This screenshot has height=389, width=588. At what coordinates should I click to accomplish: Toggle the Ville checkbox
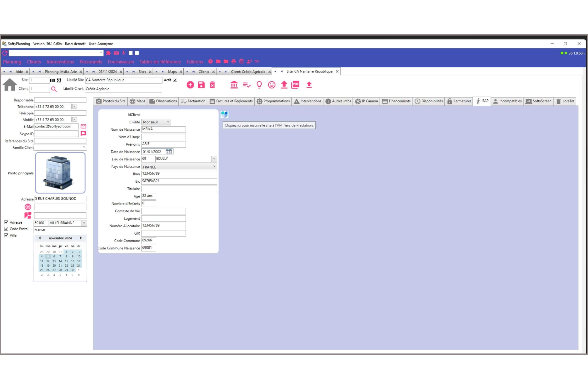pyautogui.click(x=6, y=235)
